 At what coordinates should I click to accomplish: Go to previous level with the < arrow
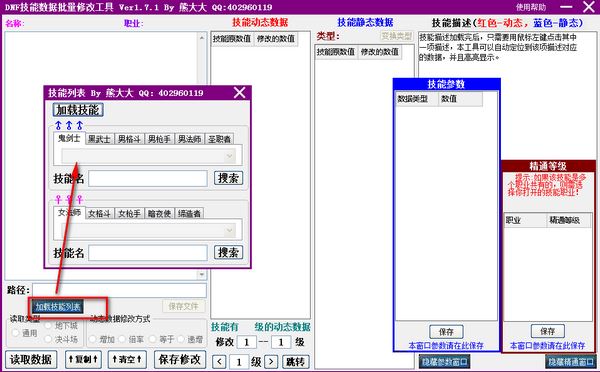[x=219, y=362]
